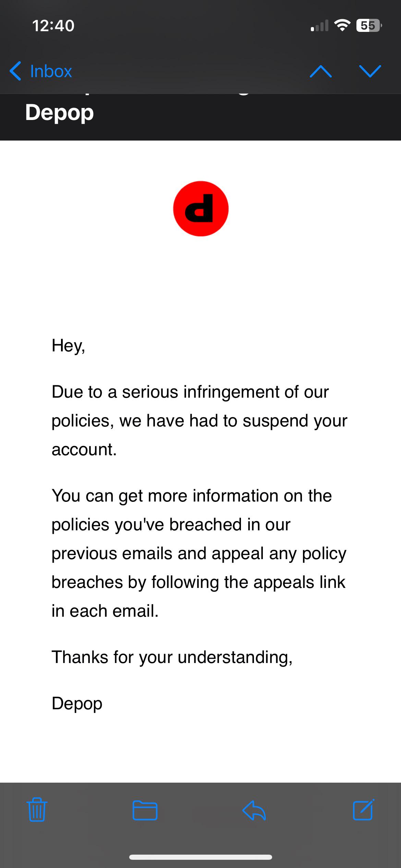The height and width of the screenshot is (868, 401).
Task: Select the greeting text Hey
Action: [69, 345]
